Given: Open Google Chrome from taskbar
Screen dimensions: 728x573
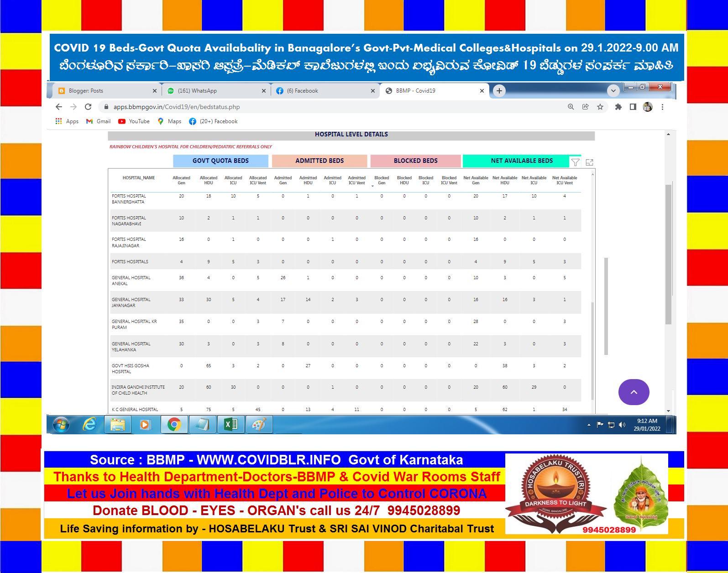Looking at the screenshot, I should coord(174,425).
